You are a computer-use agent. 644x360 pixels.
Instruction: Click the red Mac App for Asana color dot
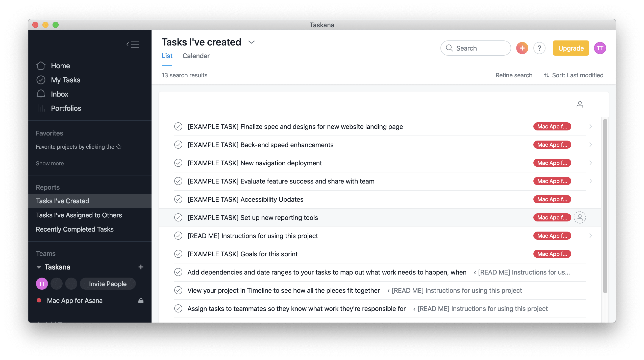[x=39, y=301]
